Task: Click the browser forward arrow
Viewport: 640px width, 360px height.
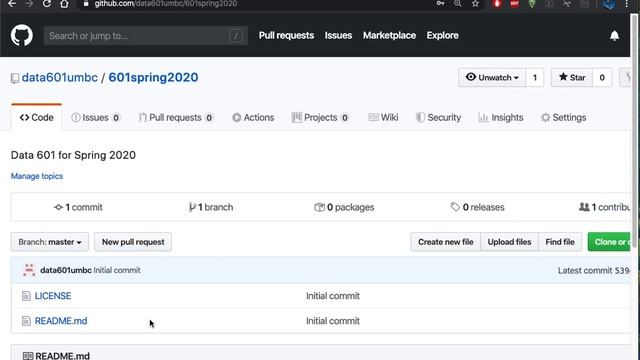Action: coord(29,4)
